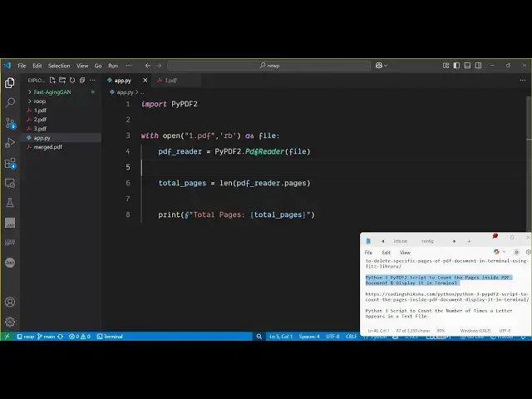Go back with the navigation arrow

coord(148,66)
